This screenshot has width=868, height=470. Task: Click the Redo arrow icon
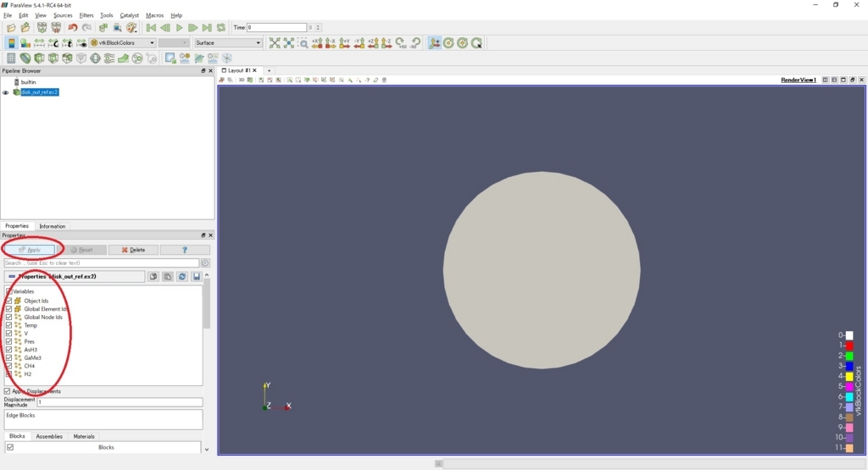pos(87,28)
